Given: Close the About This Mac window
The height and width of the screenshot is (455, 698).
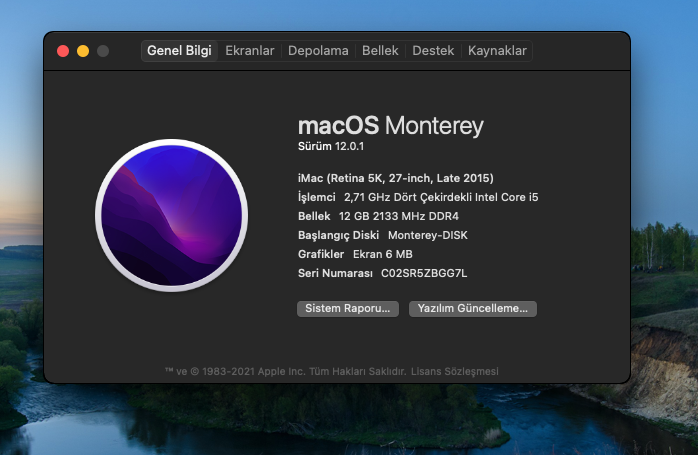Looking at the screenshot, I should click(x=63, y=51).
